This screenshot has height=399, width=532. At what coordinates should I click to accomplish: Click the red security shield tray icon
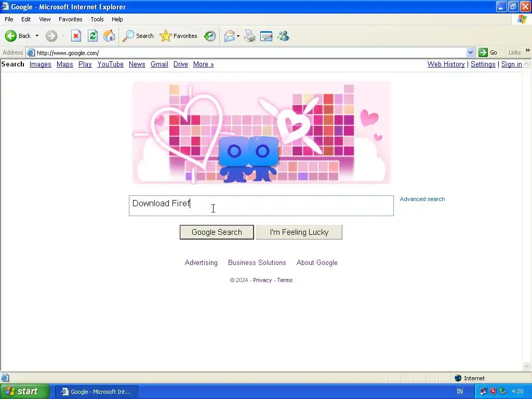(x=493, y=392)
